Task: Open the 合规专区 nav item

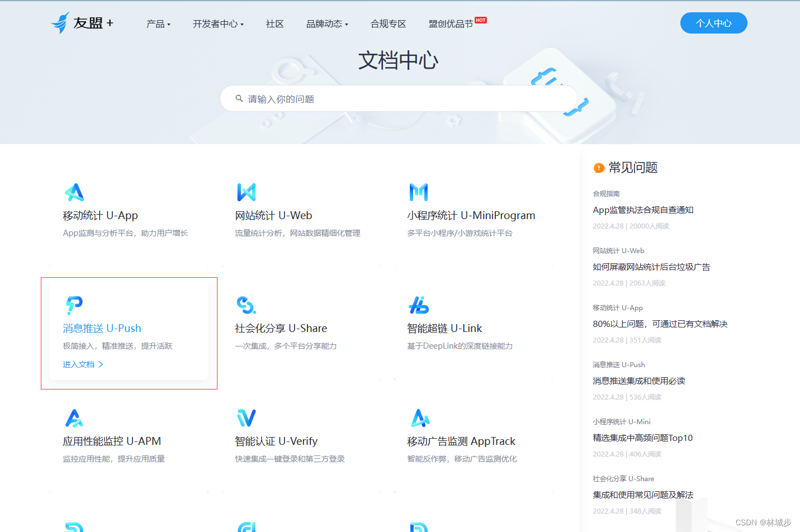Action: point(388,24)
